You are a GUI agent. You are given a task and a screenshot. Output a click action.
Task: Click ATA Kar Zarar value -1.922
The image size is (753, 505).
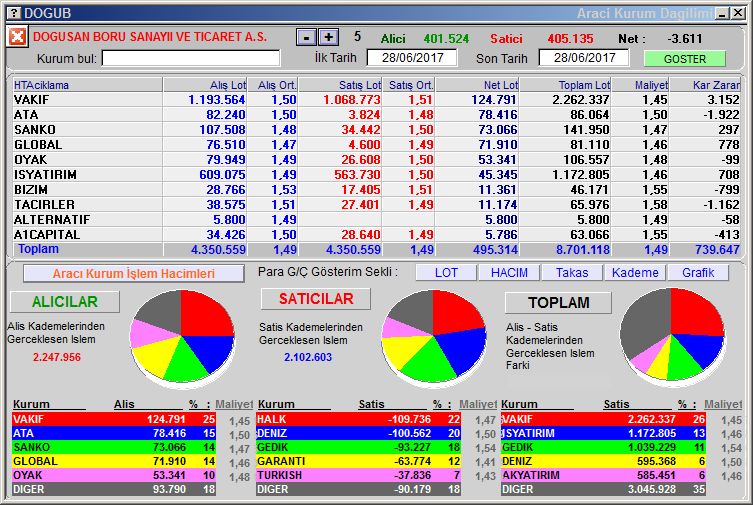(x=721, y=115)
